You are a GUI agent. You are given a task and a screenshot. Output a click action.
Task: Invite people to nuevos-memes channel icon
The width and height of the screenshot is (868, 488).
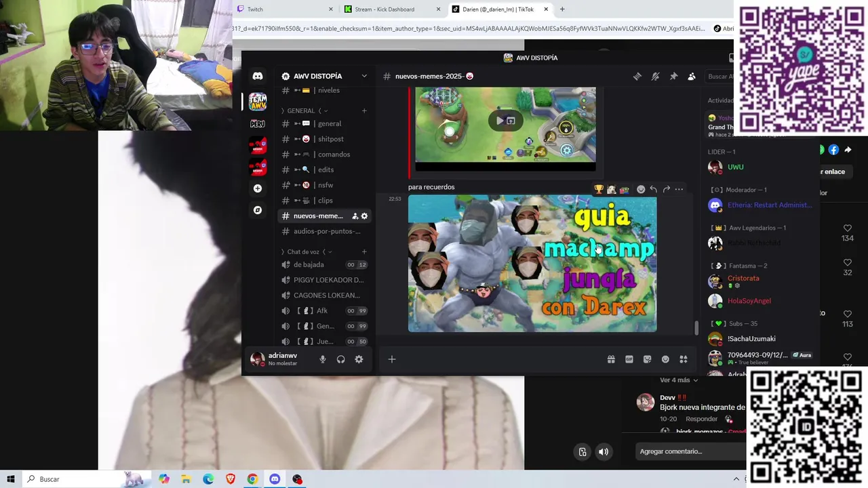[355, 216]
